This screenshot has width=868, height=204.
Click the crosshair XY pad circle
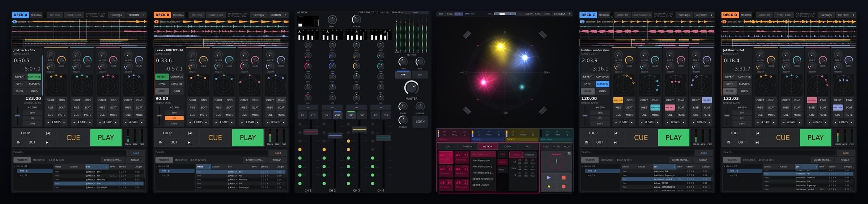coord(556,161)
